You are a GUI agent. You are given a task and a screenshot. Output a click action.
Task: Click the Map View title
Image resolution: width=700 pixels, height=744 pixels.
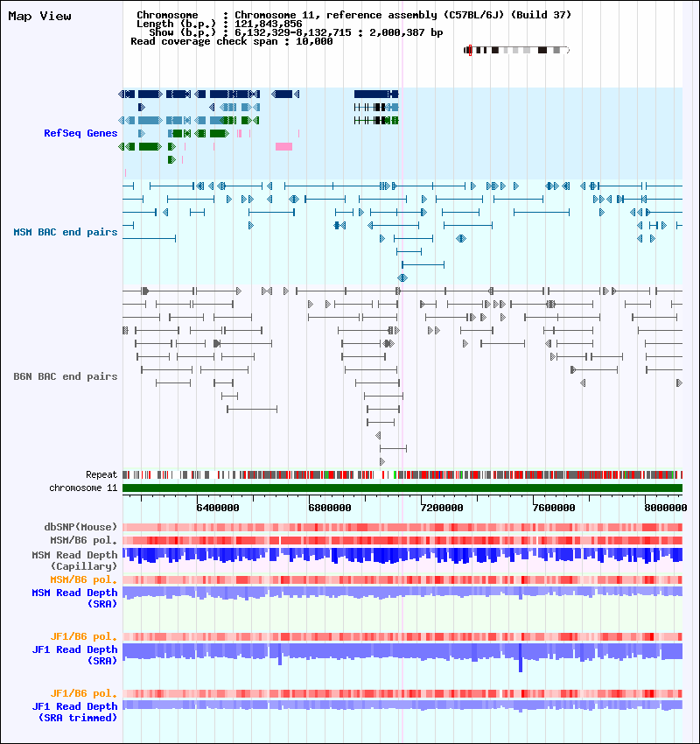(x=40, y=16)
